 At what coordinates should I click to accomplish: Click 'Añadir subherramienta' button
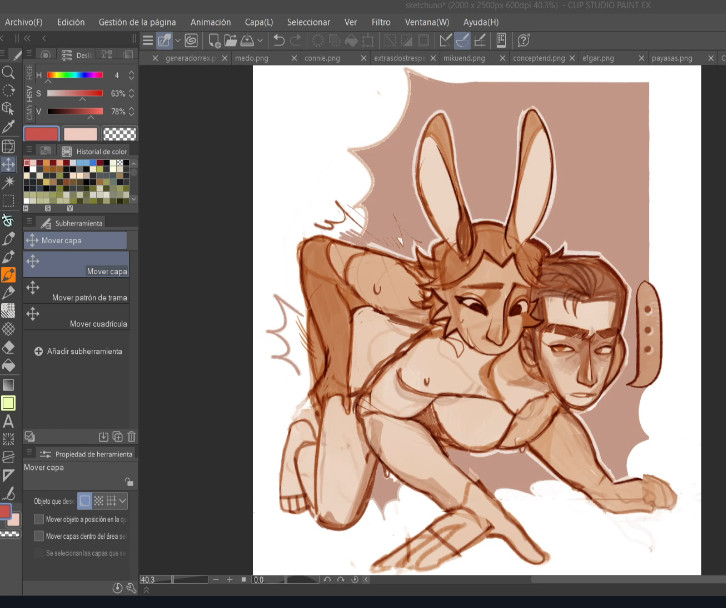click(x=78, y=351)
